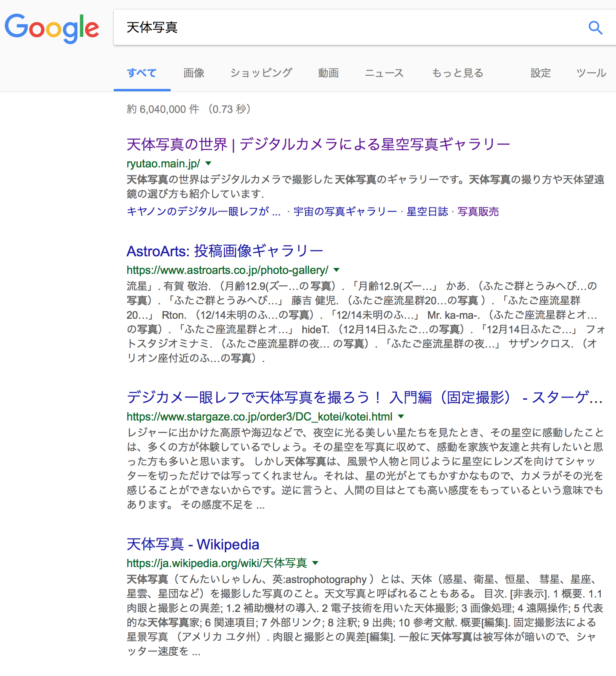Open sitelink 星空日誌
This screenshot has width=616, height=676.
pyautogui.click(x=427, y=211)
